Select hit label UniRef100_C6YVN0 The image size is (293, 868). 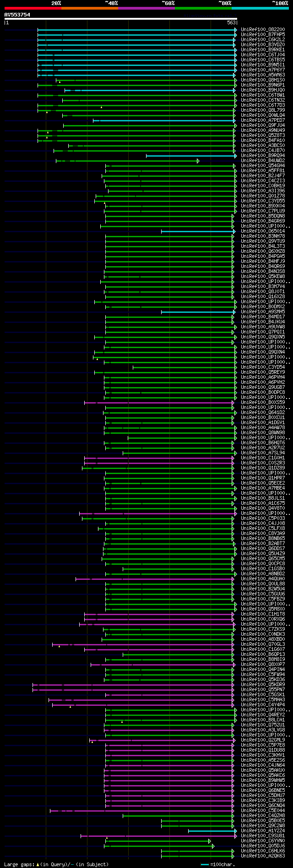click(x=263, y=841)
